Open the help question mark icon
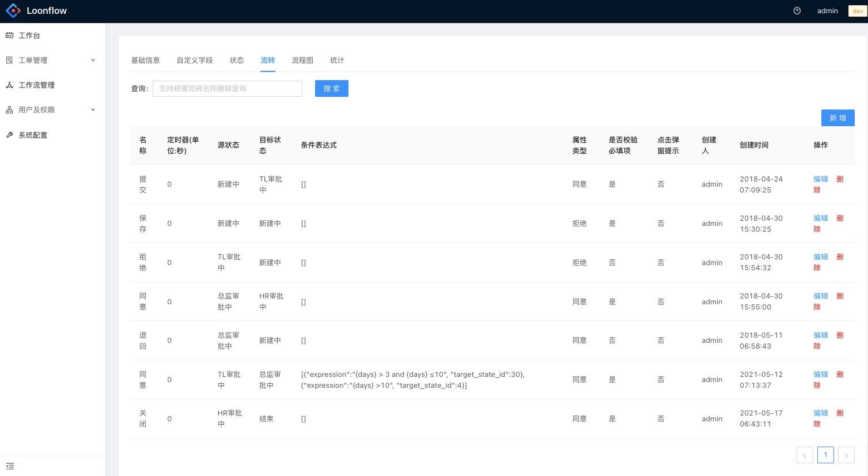This screenshot has width=868, height=476. 797,11
